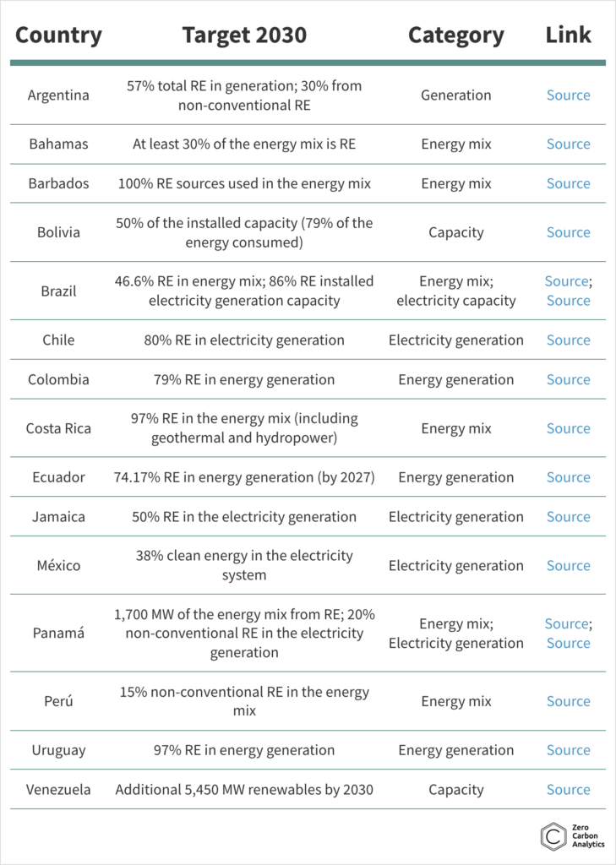Open Bolivia's Source link
The image size is (616, 865).
[x=568, y=232]
